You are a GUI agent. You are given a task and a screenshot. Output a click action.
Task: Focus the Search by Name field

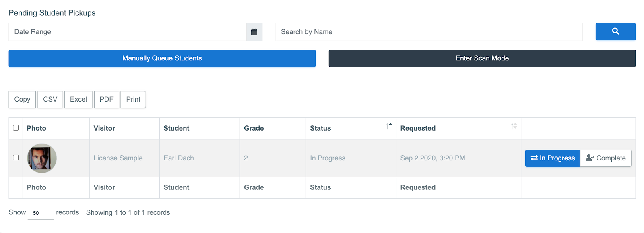pos(429,32)
